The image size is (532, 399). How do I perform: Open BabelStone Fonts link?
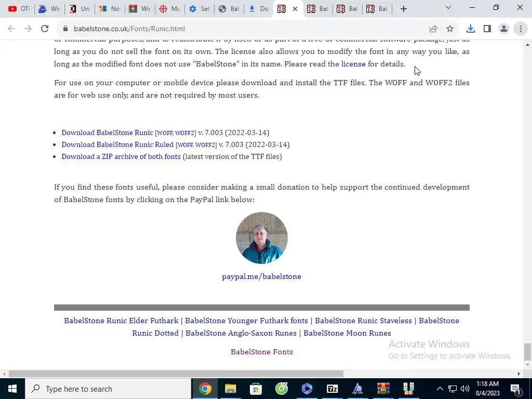coord(262,352)
